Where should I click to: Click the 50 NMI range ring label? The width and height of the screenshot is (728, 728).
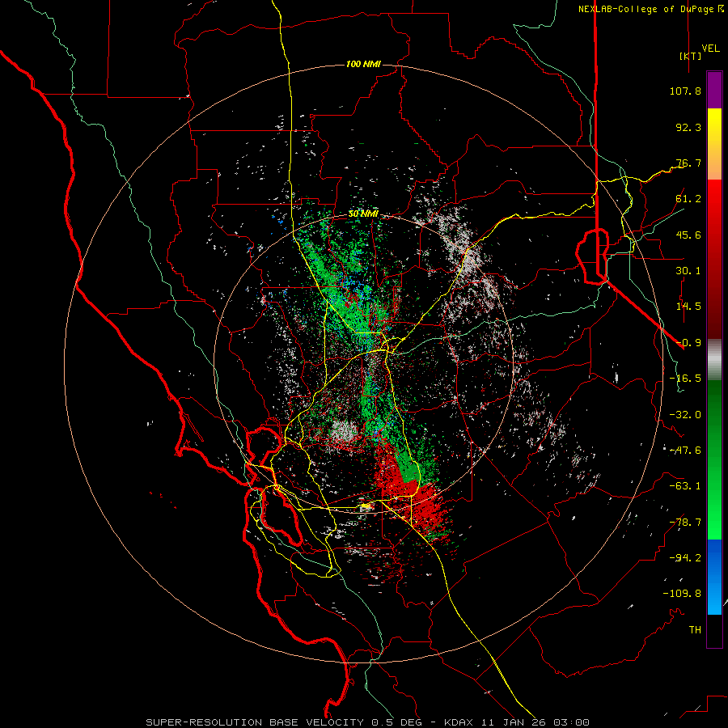[x=363, y=214]
